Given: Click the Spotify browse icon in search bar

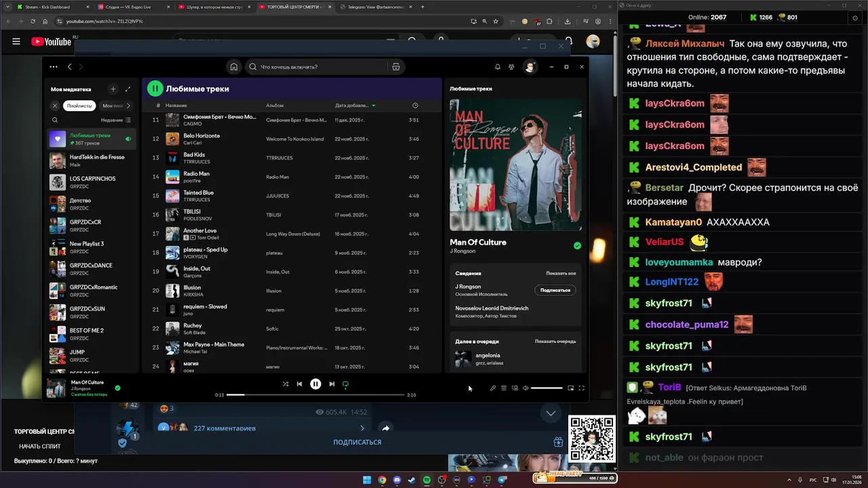Looking at the screenshot, I should pos(396,67).
